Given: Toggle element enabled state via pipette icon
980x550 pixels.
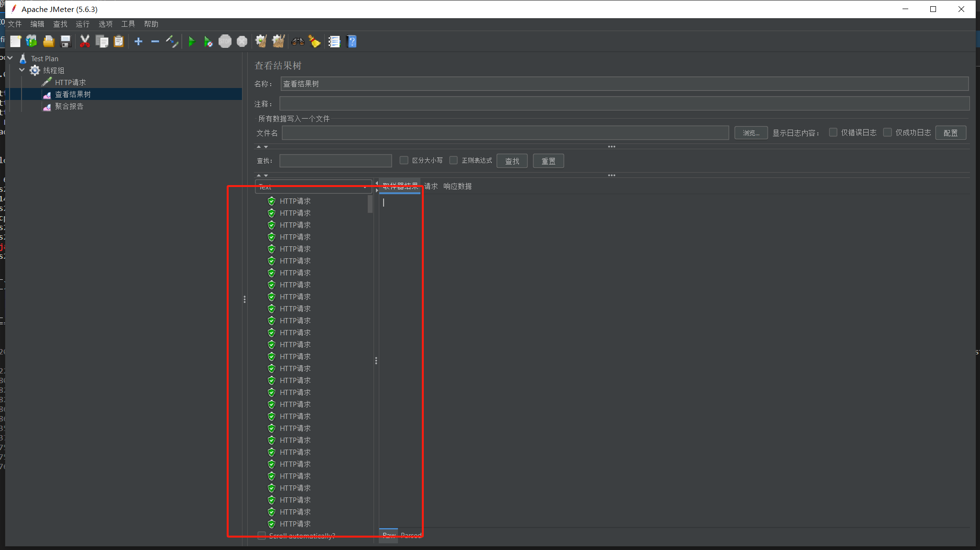Looking at the screenshot, I should point(172,42).
